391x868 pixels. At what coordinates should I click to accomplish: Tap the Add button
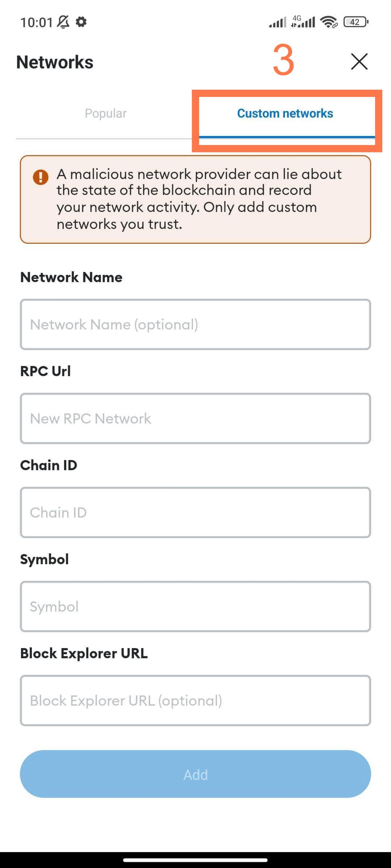pos(195,774)
